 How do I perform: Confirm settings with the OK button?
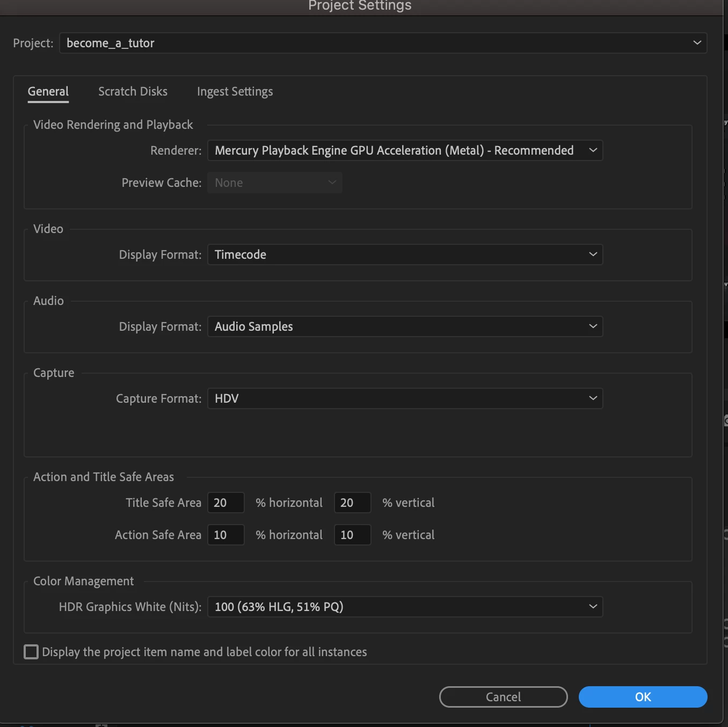tap(643, 697)
